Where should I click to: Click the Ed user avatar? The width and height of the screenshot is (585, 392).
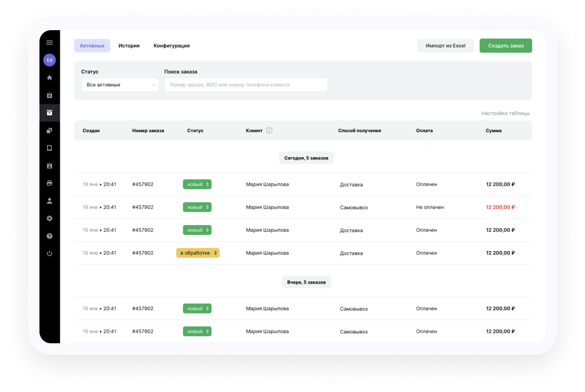point(49,60)
